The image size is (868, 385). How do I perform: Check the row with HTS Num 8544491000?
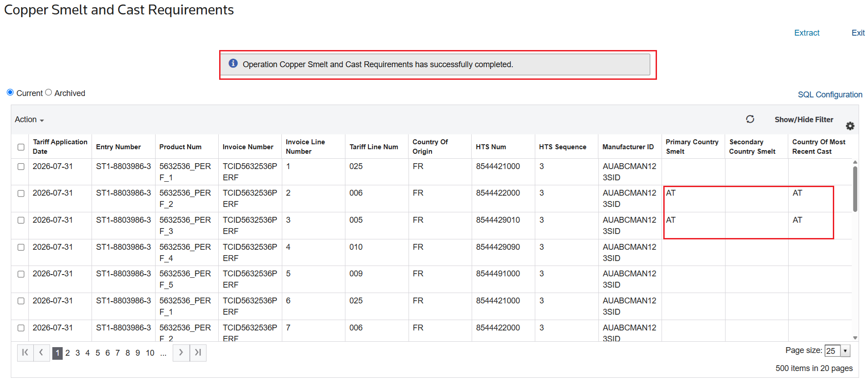point(21,274)
